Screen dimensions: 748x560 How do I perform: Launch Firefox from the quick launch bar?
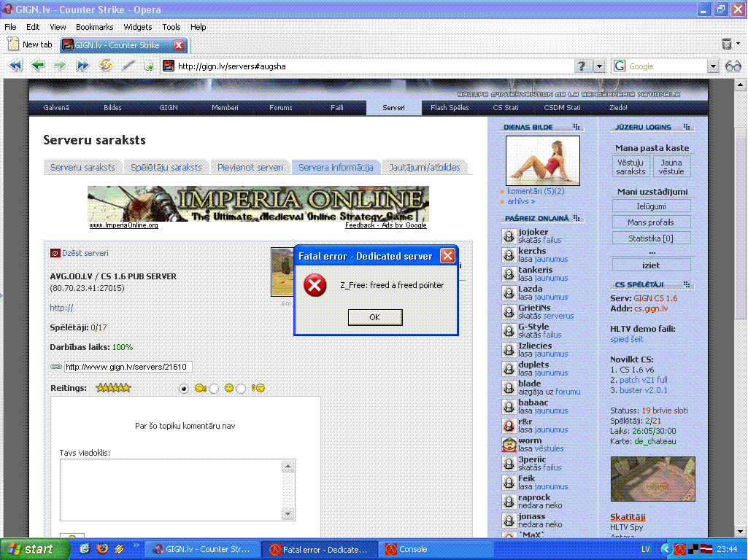click(x=101, y=549)
